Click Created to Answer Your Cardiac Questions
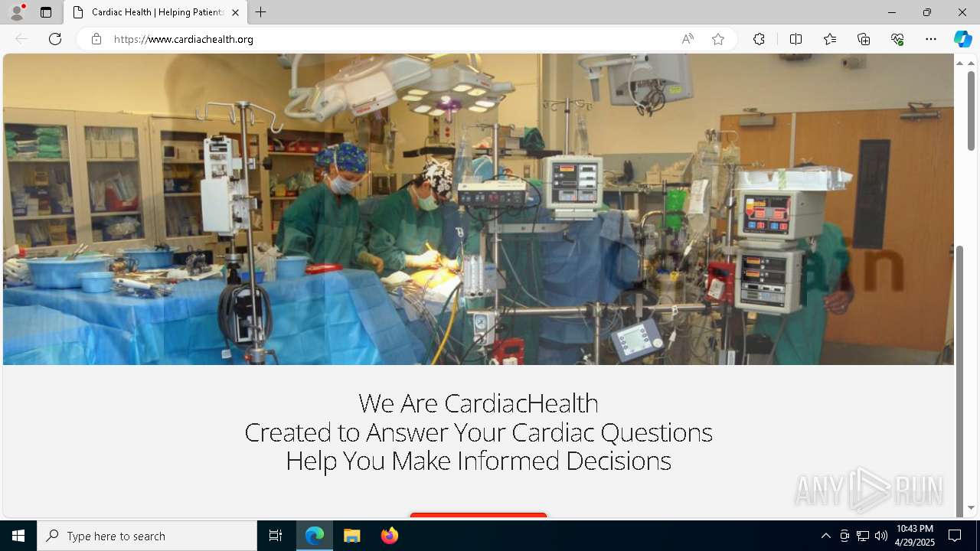Viewport: 980px width, 551px height. coord(479,432)
